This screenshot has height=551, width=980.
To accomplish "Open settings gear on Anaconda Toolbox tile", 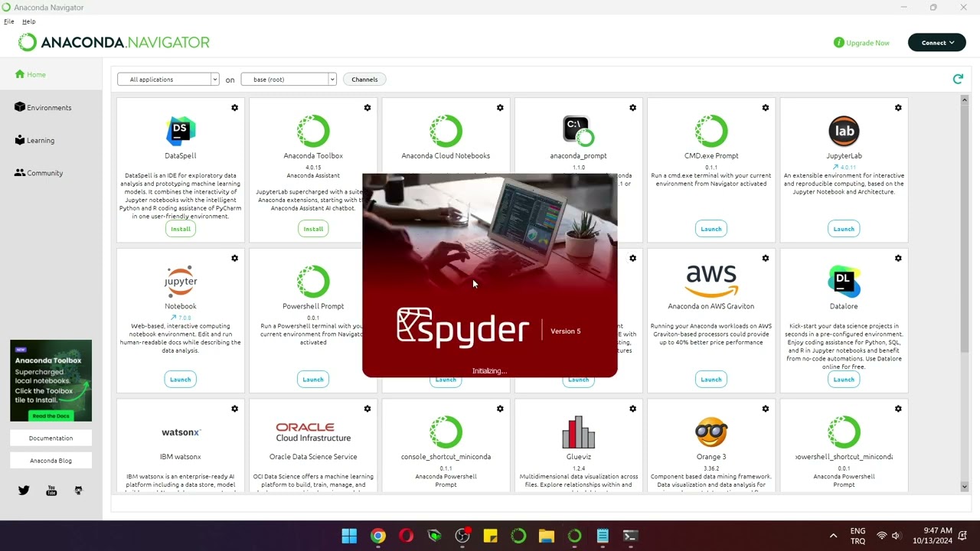I will (367, 108).
